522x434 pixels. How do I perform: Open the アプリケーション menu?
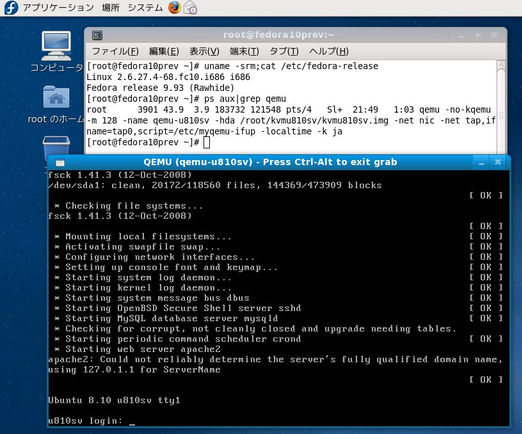click(x=58, y=7)
